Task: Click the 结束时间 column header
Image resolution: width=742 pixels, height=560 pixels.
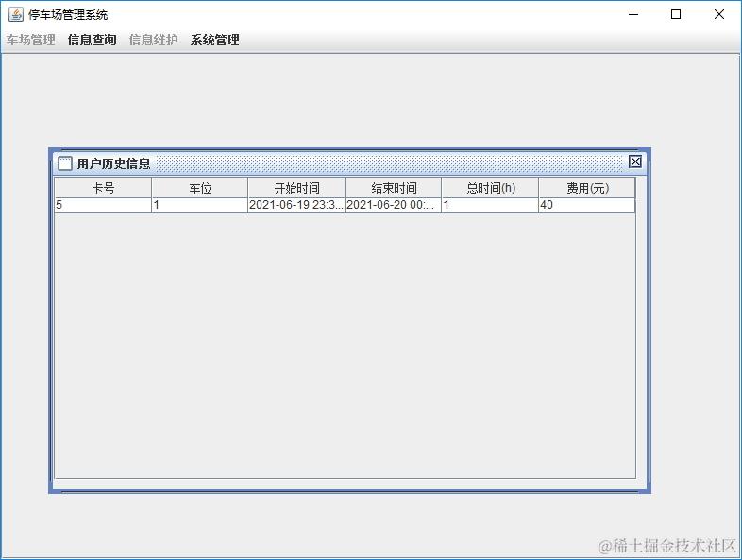Action: [394, 188]
